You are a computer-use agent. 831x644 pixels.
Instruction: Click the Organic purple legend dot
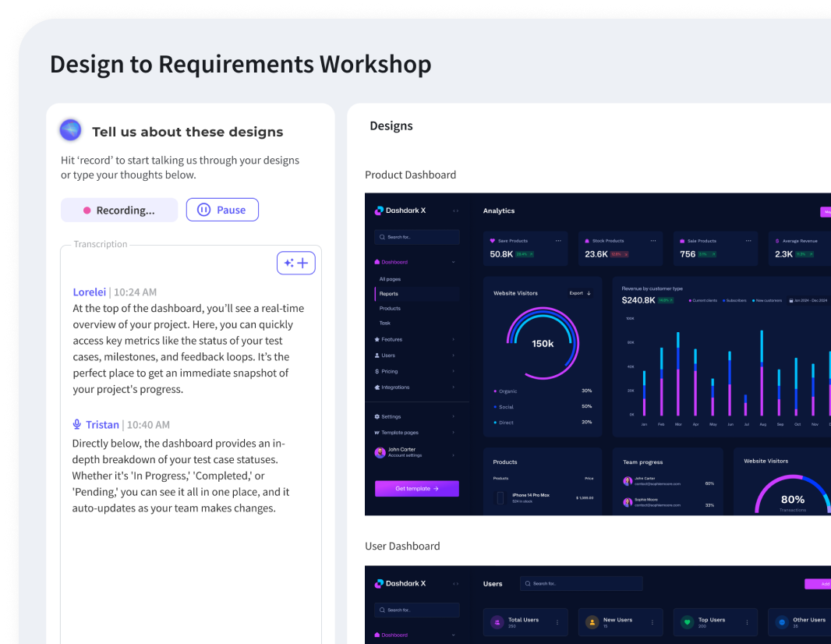(494, 391)
